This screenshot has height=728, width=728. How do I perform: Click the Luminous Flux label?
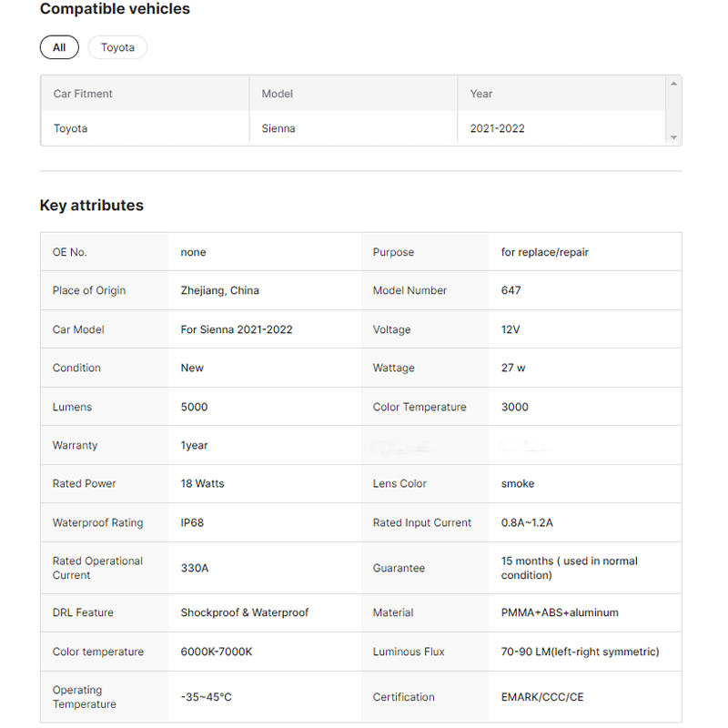click(x=409, y=652)
